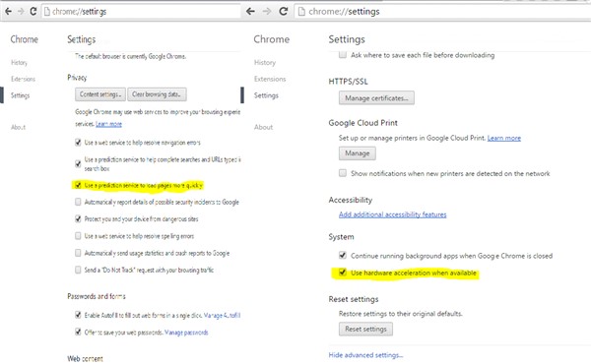Select About in the left sidebar
The height and width of the screenshot is (364, 591).
(x=18, y=127)
